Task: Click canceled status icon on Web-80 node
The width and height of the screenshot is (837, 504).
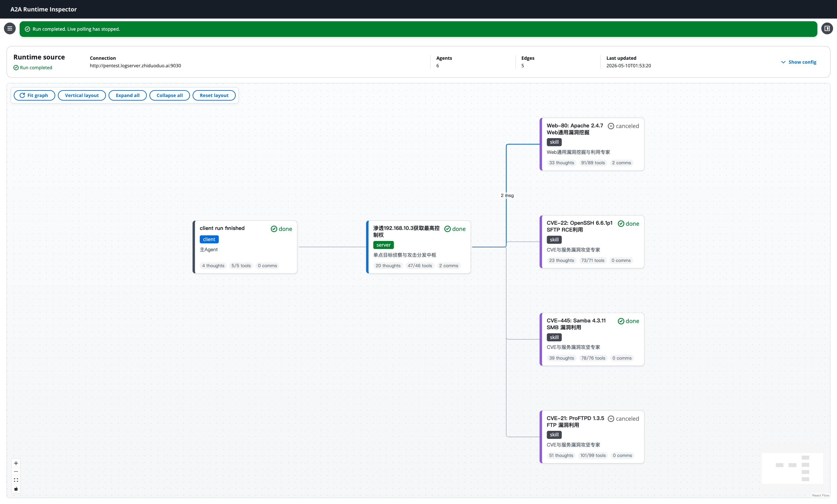Action: pos(611,126)
